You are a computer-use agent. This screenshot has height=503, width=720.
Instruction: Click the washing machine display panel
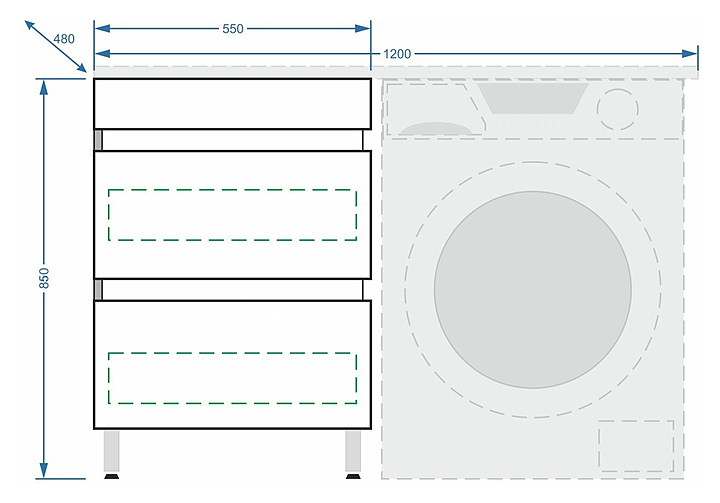532,98
